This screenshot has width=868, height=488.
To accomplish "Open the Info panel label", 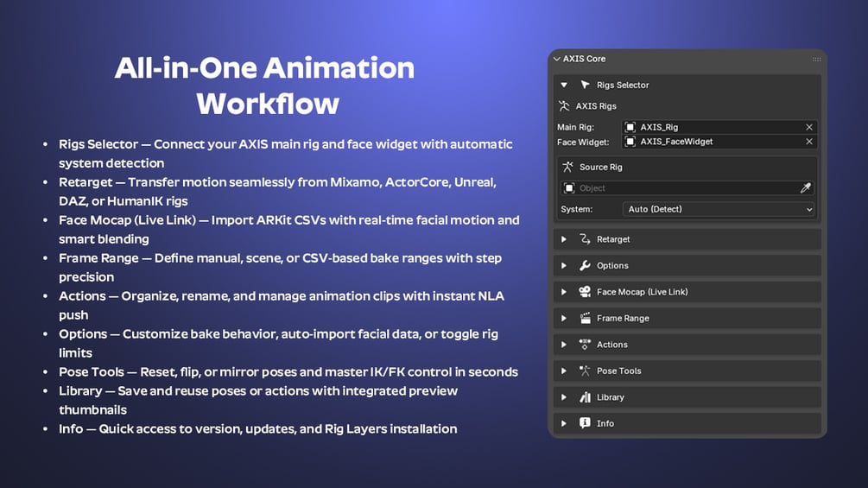I will point(605,423).
